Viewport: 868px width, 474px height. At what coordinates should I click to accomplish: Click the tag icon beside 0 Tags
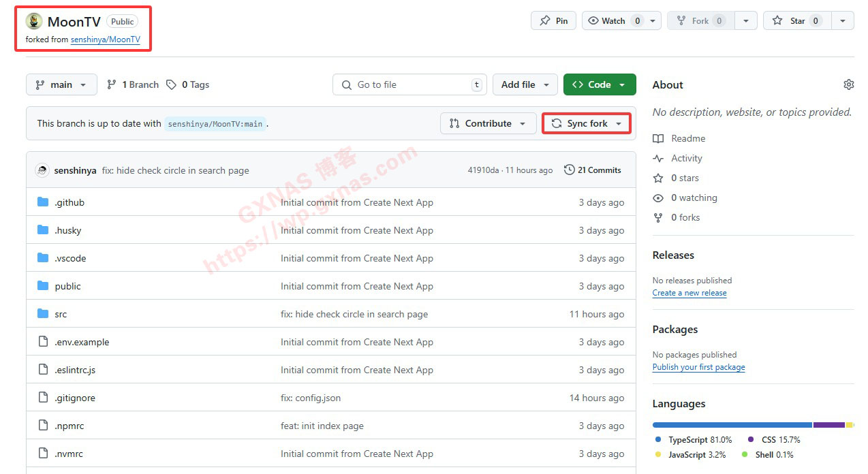[172, 84]
